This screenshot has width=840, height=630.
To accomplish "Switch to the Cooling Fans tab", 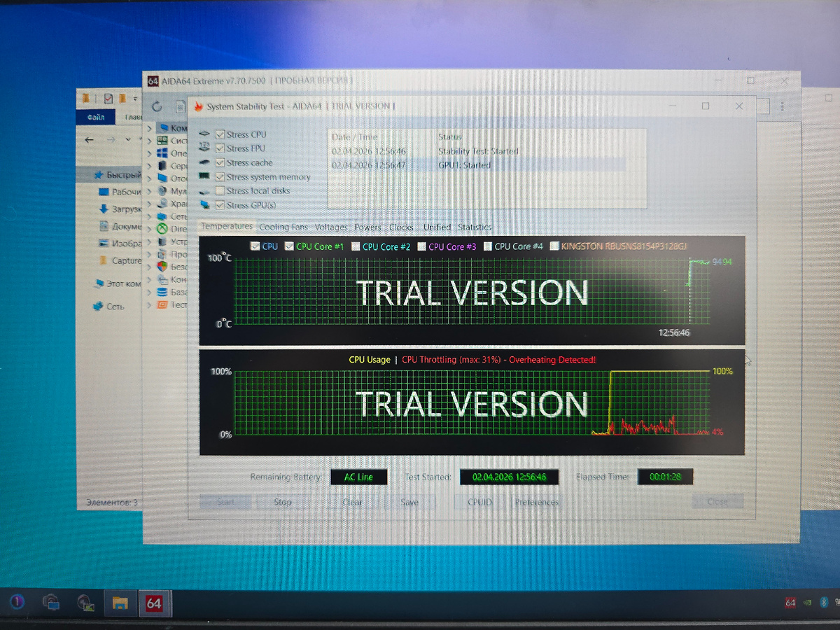I will coord(283,227).
